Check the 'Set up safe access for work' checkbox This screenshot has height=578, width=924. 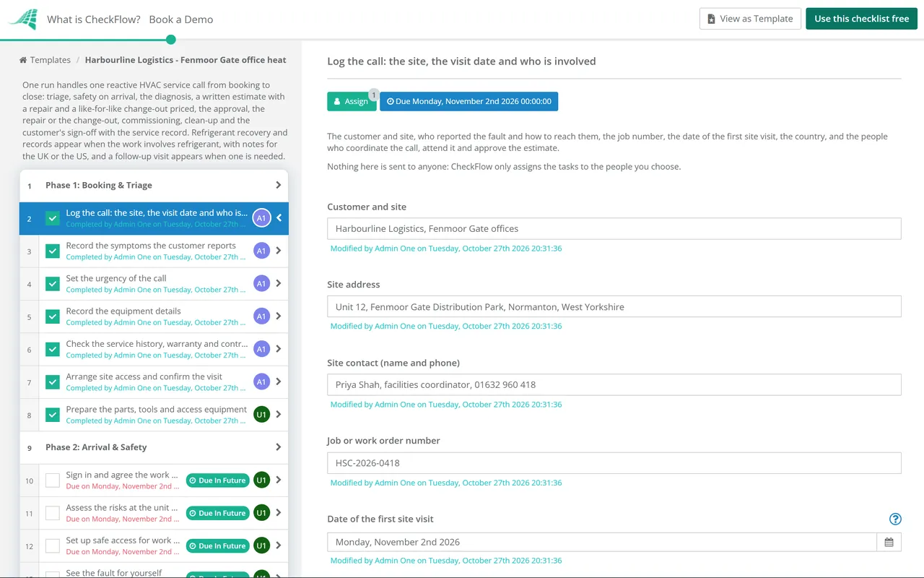53,545
